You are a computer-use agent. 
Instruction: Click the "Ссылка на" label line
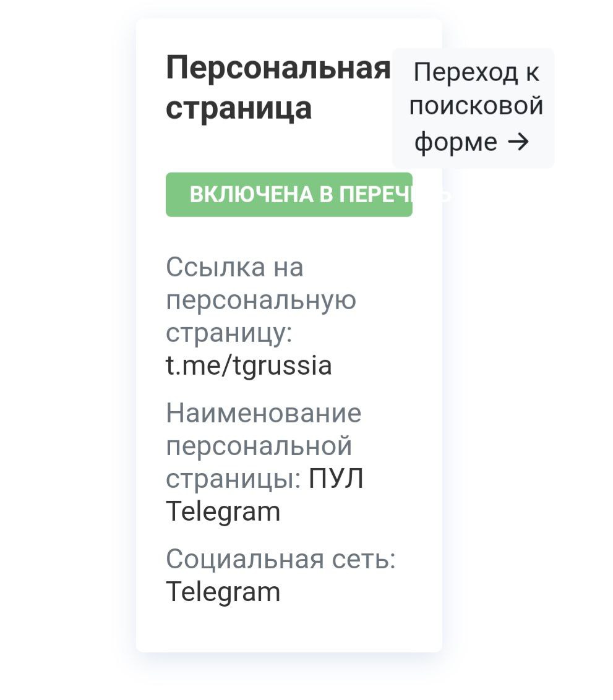click(234, 267)
